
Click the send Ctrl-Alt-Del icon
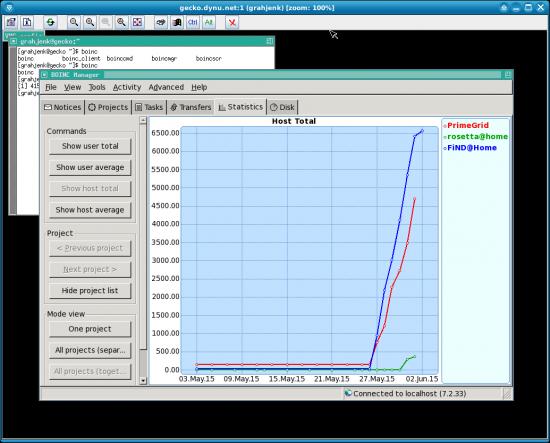tap(161, 22)
